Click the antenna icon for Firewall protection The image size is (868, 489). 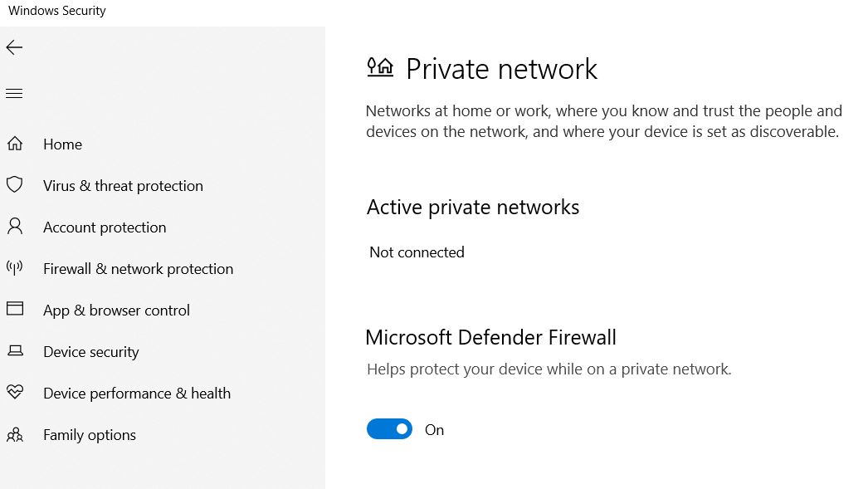(15, 268)
